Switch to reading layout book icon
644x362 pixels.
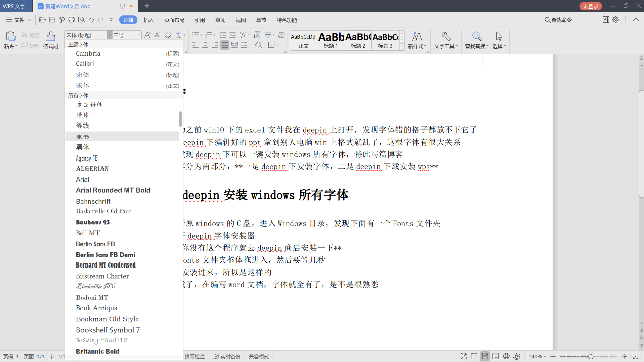(x=474, y=356)
